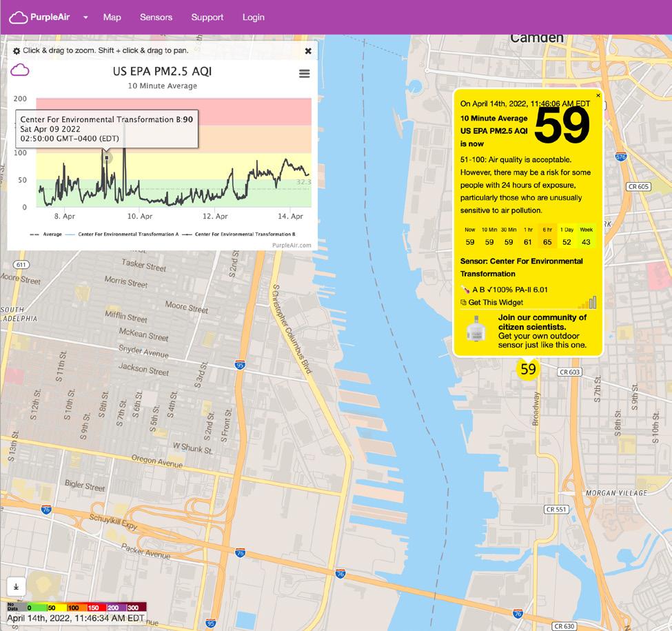
Task: Click the 100 yellow AQI legend swatch
Action: pos(77,608)
